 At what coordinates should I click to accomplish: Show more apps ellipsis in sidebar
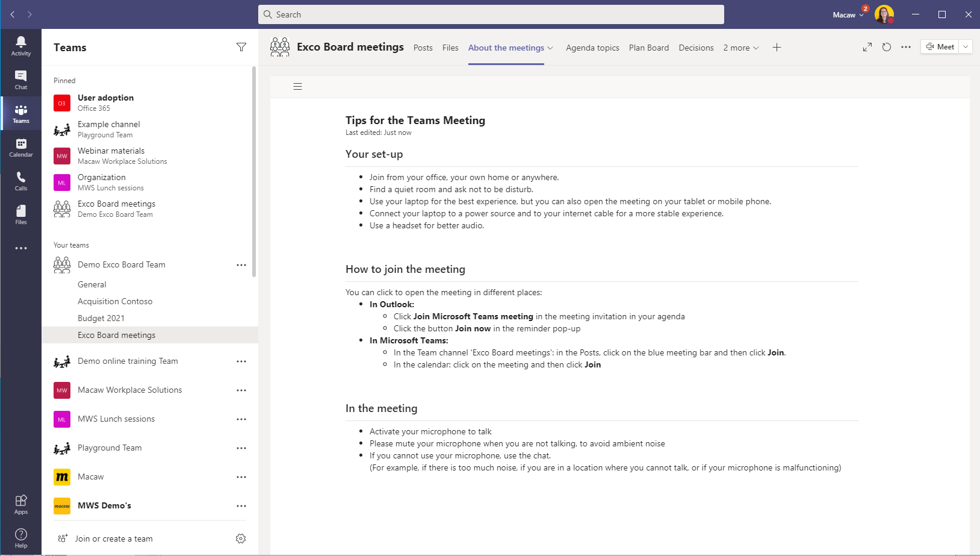point(21,248)
